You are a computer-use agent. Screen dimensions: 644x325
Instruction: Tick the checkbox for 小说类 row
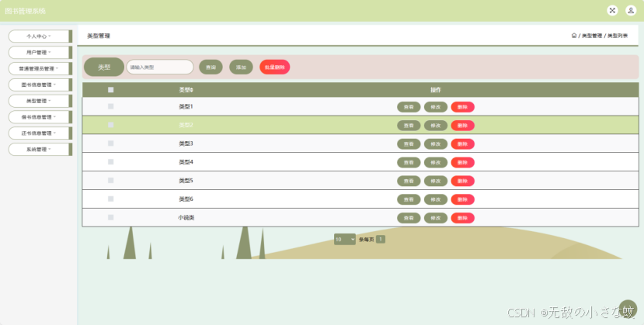(110, 217)
